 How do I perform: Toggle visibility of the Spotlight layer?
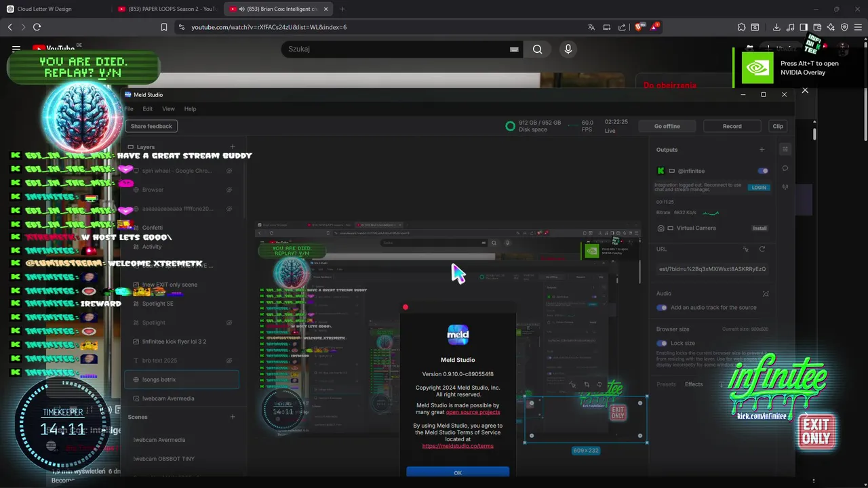pos(229,323)
